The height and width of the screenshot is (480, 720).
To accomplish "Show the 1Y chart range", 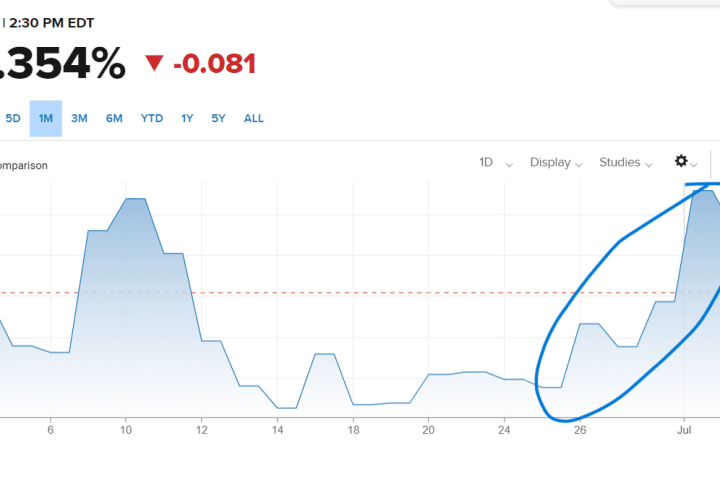I will [187, 118].
